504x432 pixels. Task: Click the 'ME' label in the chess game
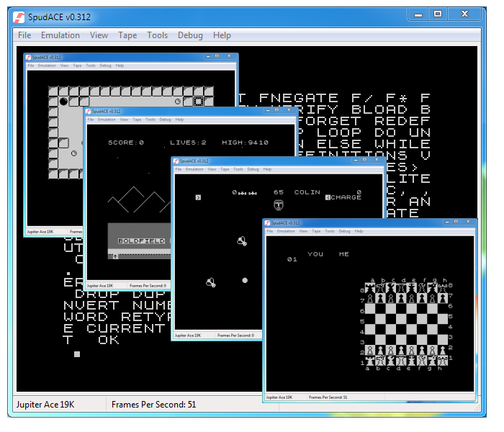tap(344, 254)
